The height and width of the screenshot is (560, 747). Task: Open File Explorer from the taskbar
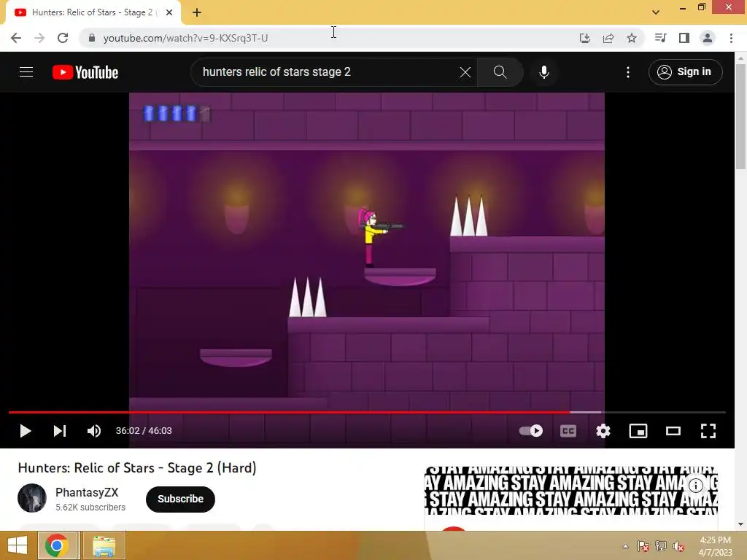pyautogui.click(x=104, y=545)
